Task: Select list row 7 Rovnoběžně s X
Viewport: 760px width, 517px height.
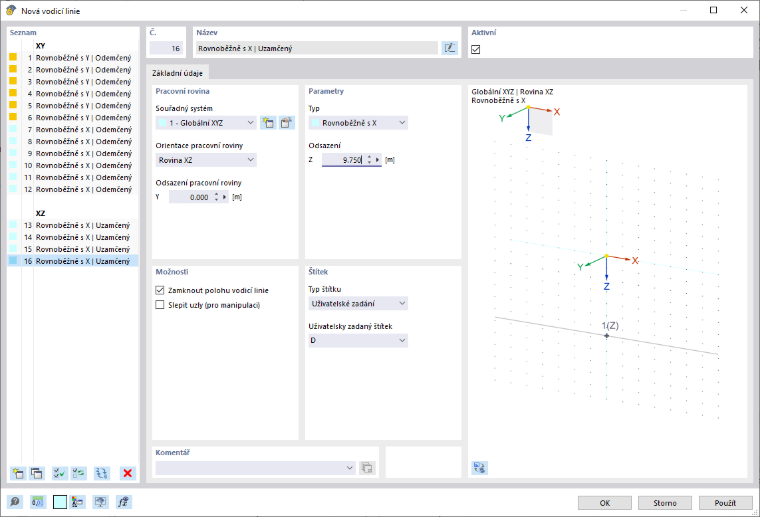Action: coord(73,129)
